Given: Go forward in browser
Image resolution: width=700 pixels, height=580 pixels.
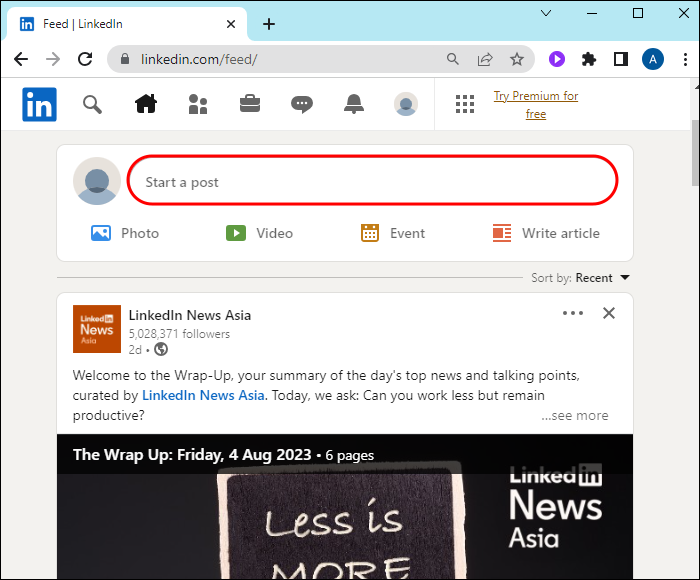Looking at the screenshot, I should (x=53, y=59).
